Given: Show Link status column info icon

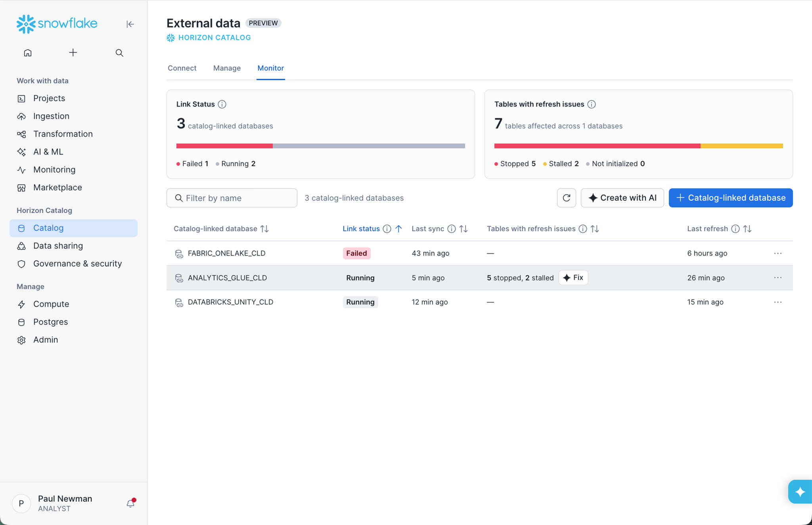Looking at the screenshot, I should click(x=387, y=229).
